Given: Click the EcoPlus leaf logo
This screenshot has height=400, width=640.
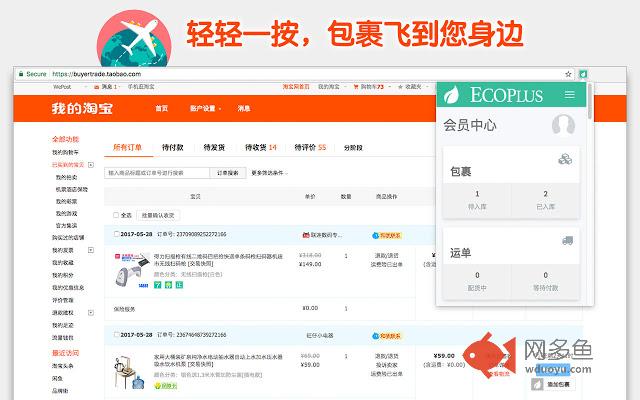Looking at the screenshot, I should 451,95.
